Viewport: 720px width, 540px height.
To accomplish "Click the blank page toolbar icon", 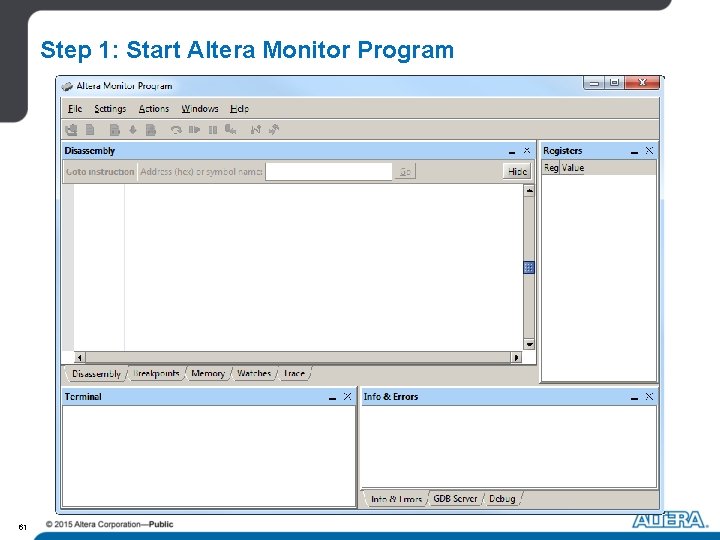I will point(90,130).
